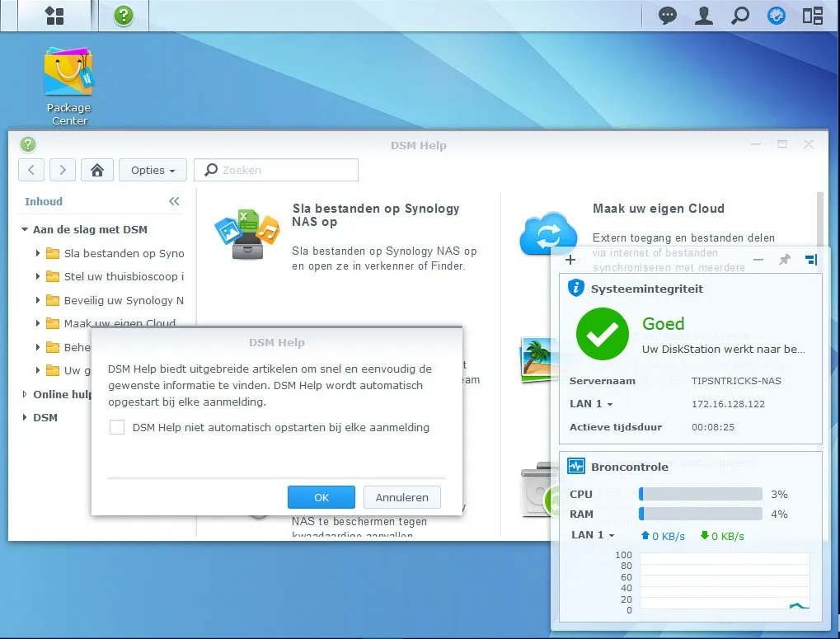This screenshot has width=840, height=639.
Task: Click the RAM usage bar
Action: [x=701, y=514]
